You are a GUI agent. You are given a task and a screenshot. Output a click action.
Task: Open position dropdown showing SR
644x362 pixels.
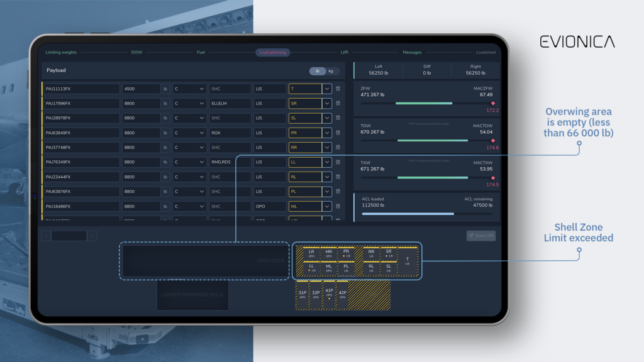coord(327,104)
